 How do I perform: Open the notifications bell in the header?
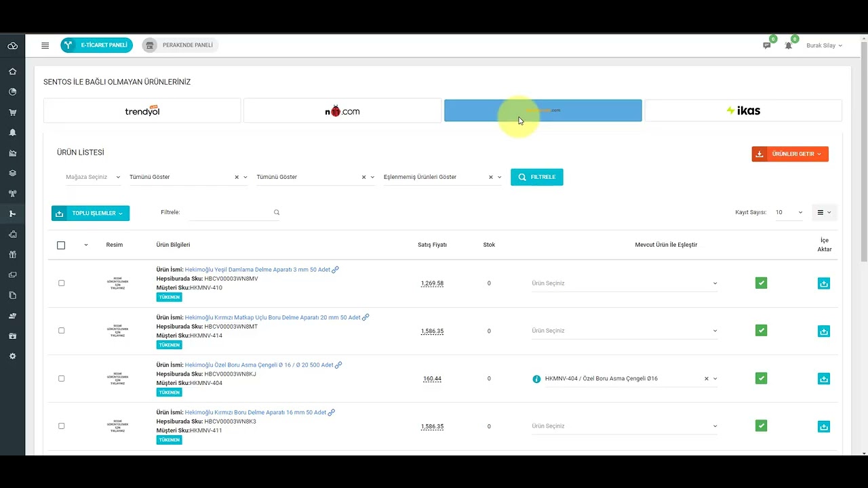coord(788,45)
